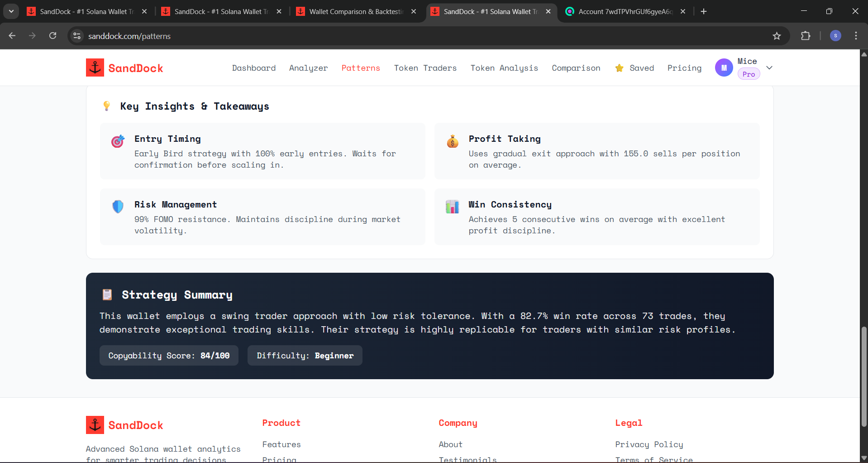Open the Token Traders nav item
This screenshot has height=463, width=868.
pyautogui.click(x=425, y=68)
